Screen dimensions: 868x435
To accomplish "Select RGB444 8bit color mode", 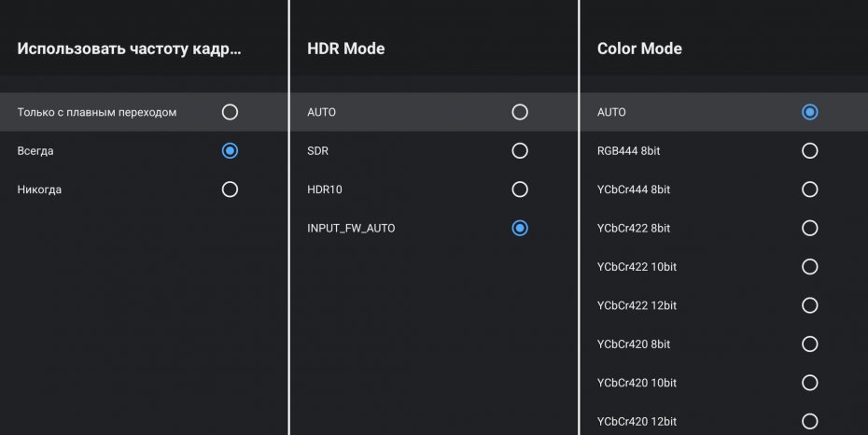I will click(x=809, y=150).
